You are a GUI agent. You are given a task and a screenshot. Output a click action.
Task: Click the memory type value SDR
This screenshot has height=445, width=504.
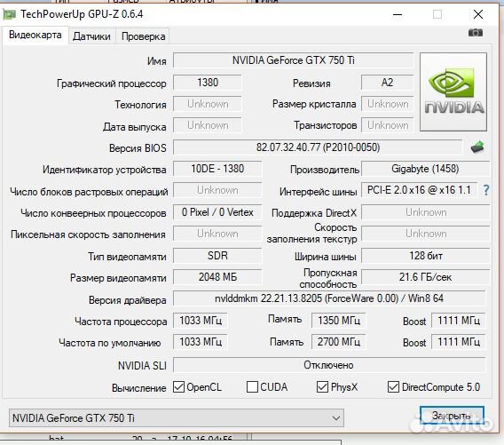[217, 256]
